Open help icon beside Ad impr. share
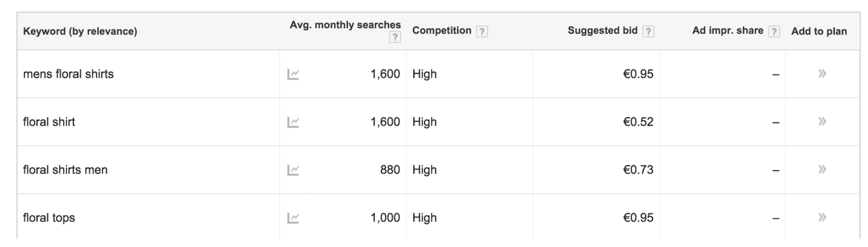This screenshot has height=247, width=868. (x=774, y=31)
